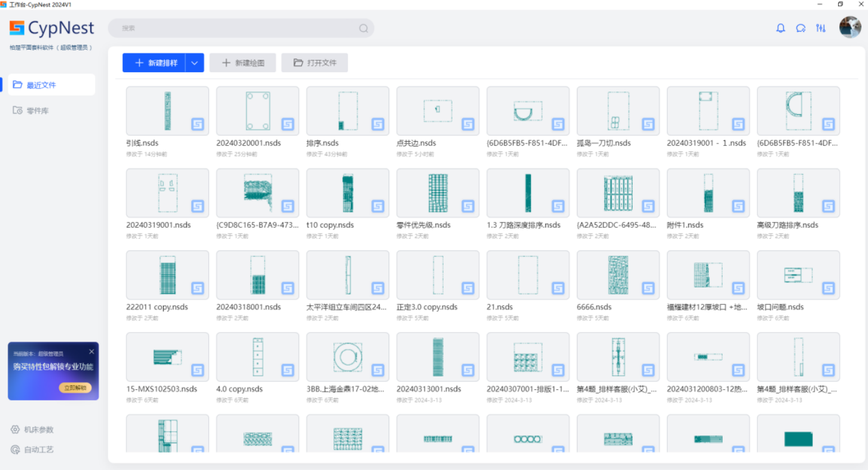
Task: Click the 6666.nsds file name
Action: tap(594, 307)
